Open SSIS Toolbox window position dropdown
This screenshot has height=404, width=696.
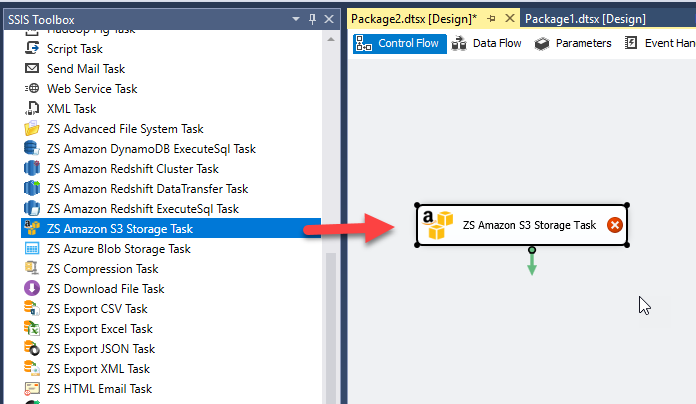click(x=296, y=19)
